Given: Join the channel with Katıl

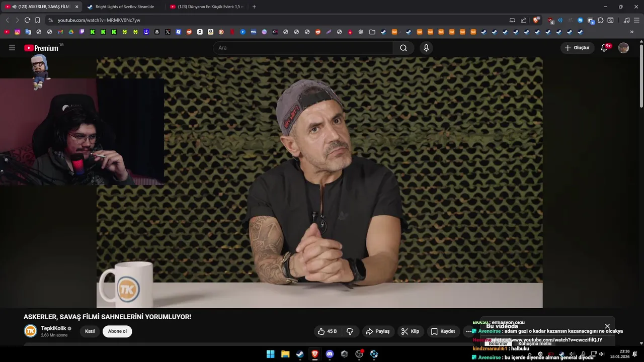Looking at the screenshot, I should (x=90, y=331).
